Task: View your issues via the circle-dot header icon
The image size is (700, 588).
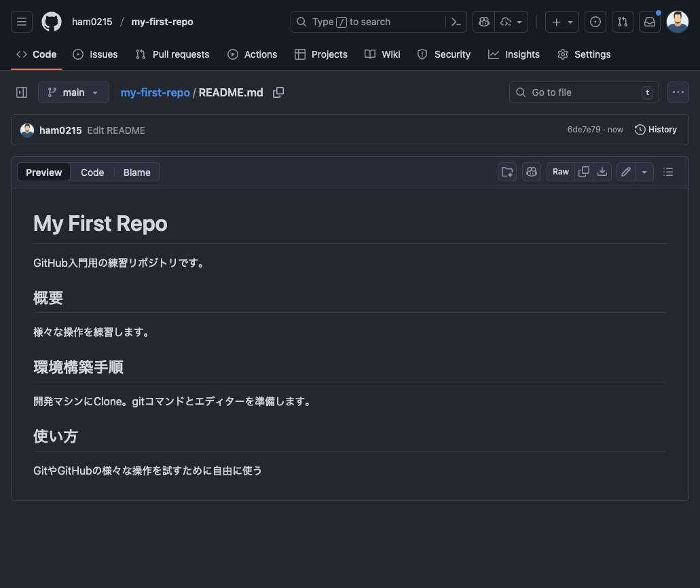Action: coord(595,21)
